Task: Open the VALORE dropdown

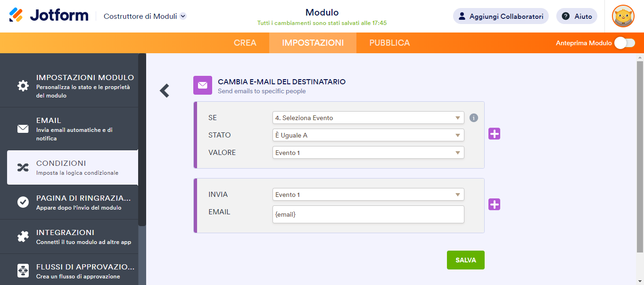Action: pyautogui.click(x=368, y=153)
